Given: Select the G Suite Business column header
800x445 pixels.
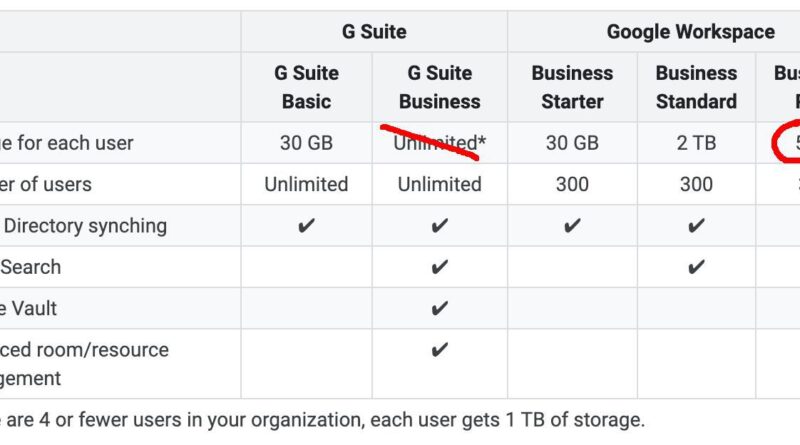Looking at the screenshot, I should coord(439,87).
